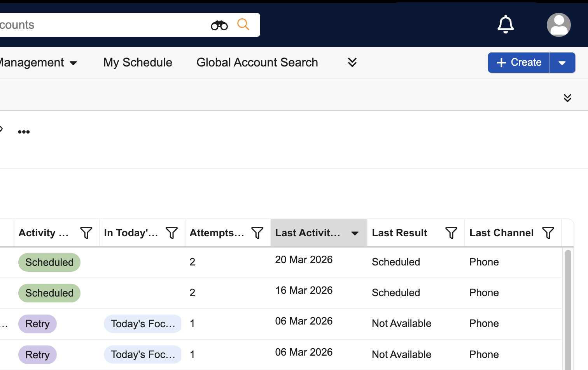Filter the Last Channel column
Viewport: 588px width, 370px height.
tap(548, 233)
